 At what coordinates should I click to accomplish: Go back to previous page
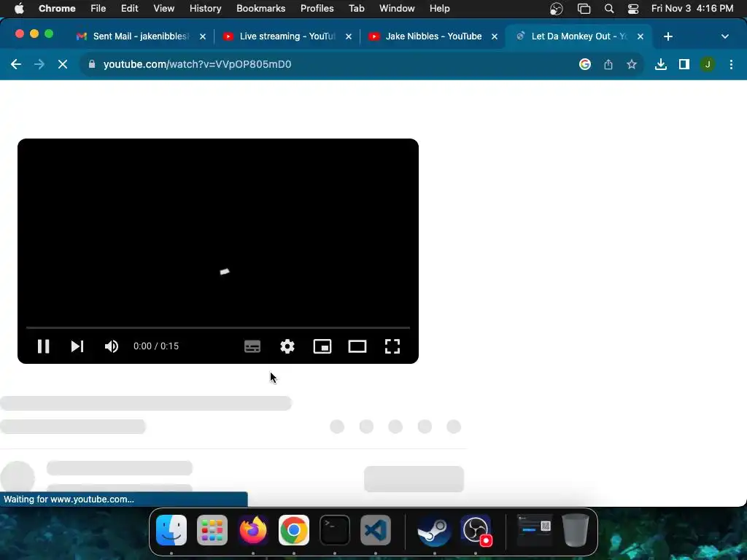point(16,64)
